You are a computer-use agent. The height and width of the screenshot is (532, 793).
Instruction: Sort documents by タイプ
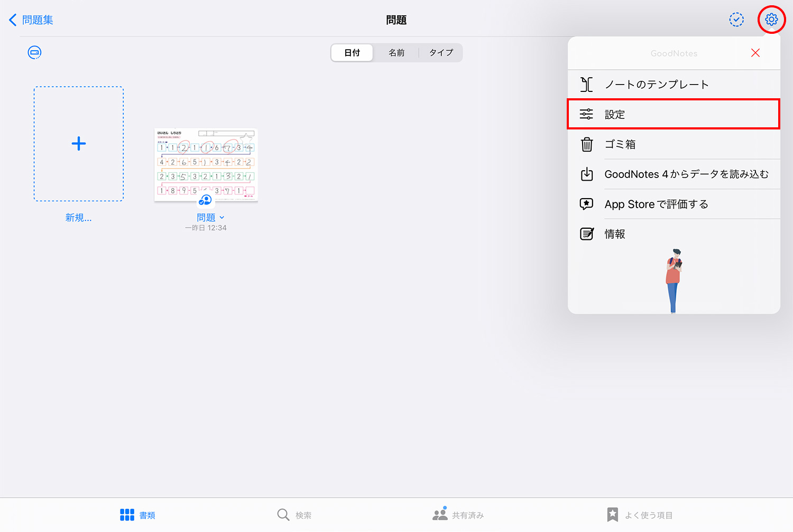coord(441,53)
